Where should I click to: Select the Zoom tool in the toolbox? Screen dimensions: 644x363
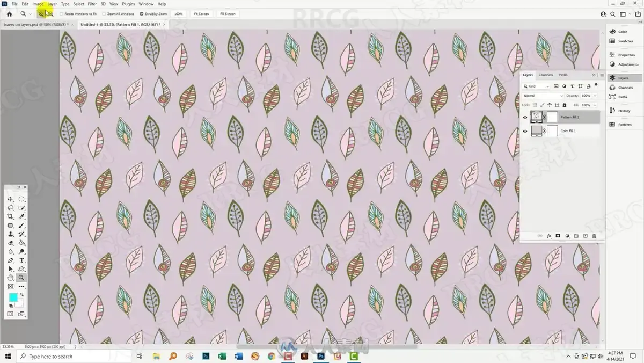(21, 278)
